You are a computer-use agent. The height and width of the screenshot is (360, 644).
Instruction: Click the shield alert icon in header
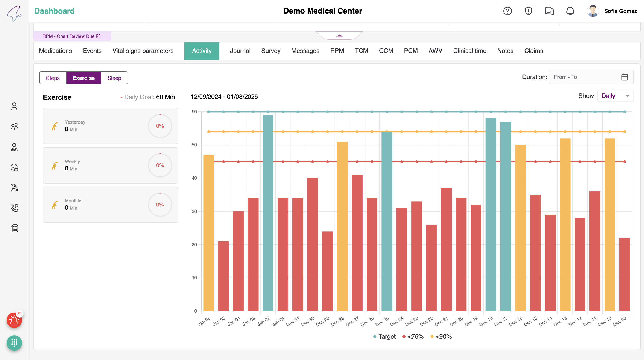click(528, 11)
